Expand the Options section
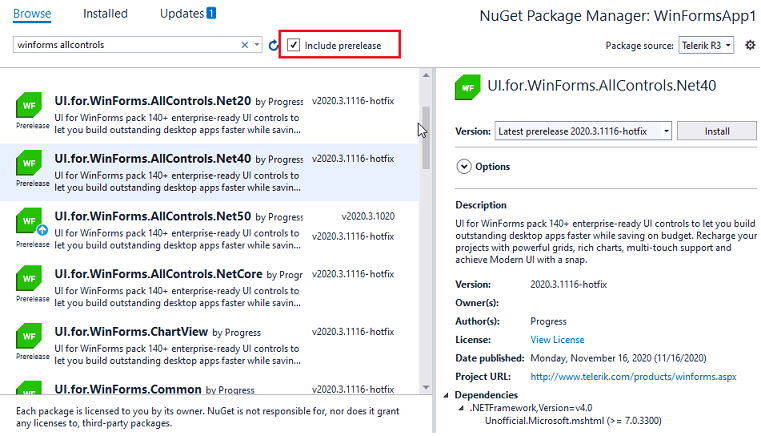The width and height of the screenshot is (761, 436). [x=463, y=167]
